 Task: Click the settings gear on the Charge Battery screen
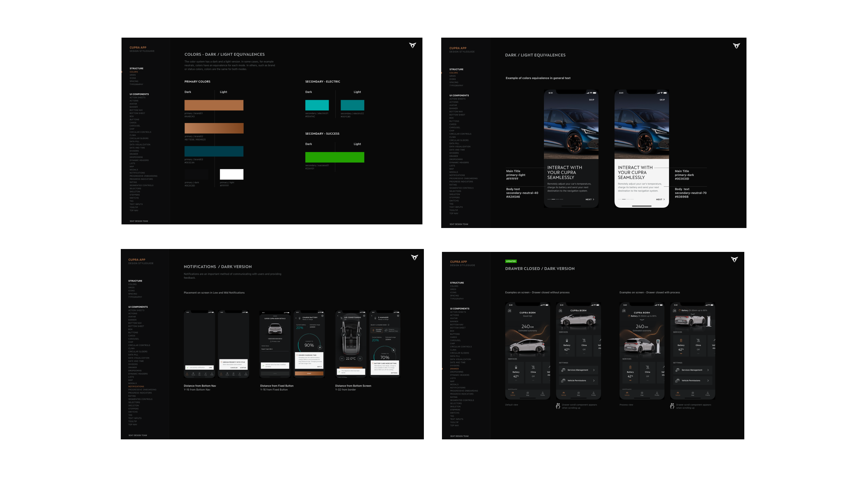click(x=322, y=316)
